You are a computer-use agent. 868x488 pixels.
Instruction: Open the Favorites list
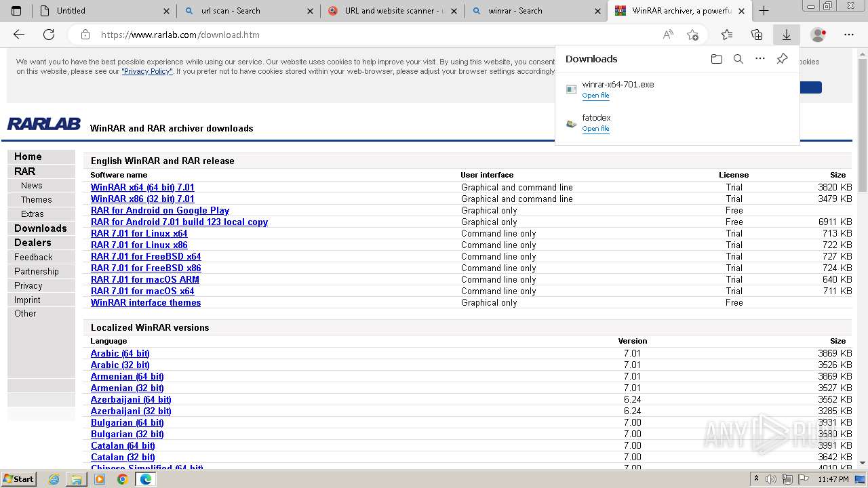pyautogui.click(x=727, y=35)
